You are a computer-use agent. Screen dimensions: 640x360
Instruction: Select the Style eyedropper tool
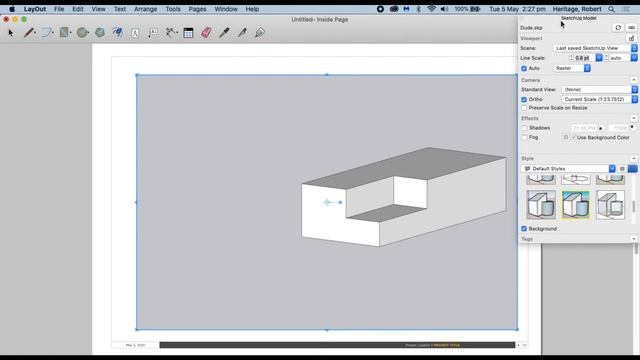(224, 33)
